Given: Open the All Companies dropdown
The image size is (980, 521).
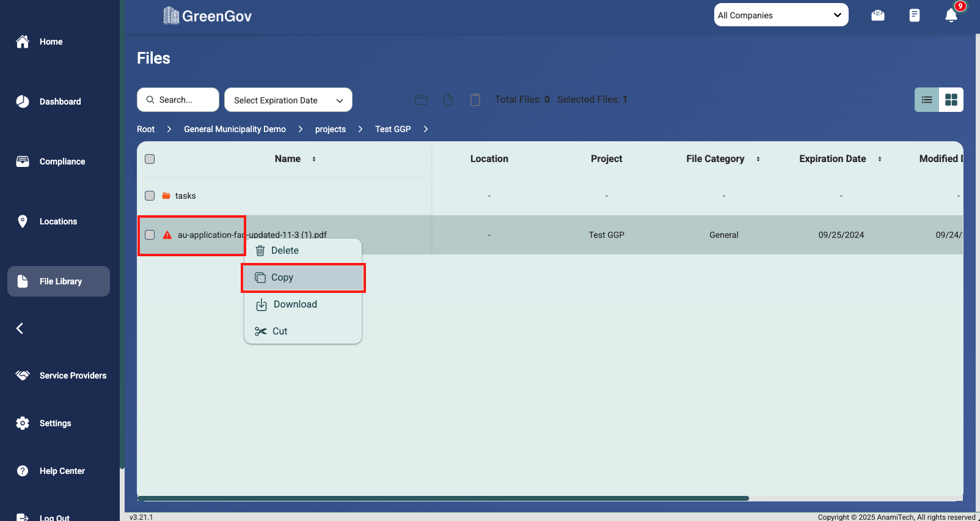Looking at the screenshot, I should pyautogui.click(x=781, y=15).
